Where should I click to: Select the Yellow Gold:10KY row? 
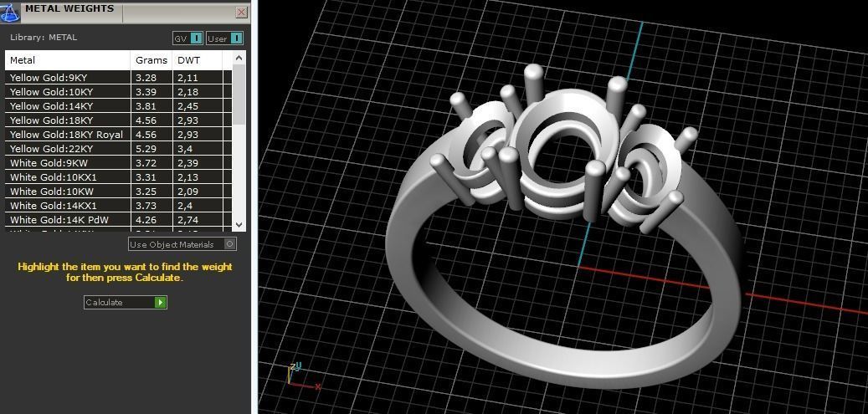pyautogui.click(x=118, y=92)
